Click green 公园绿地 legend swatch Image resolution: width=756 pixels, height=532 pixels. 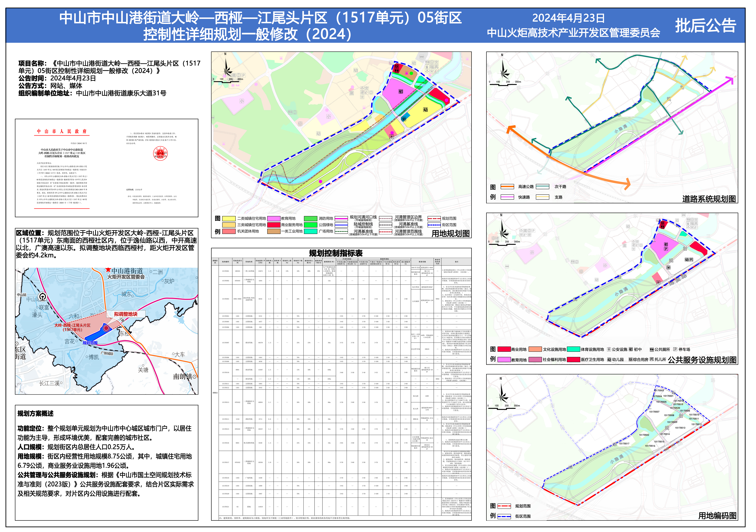[x=311, y=225]
